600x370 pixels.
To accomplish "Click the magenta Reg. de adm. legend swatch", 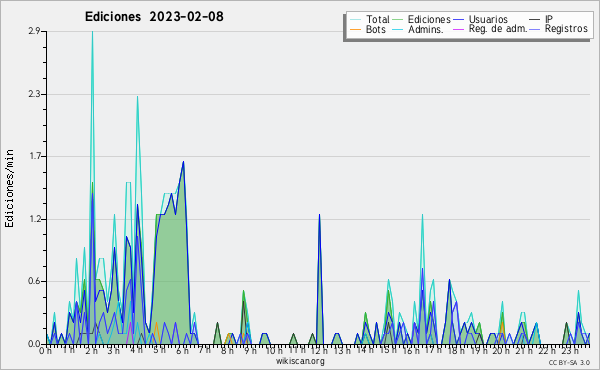I will (x=458, y=29).
